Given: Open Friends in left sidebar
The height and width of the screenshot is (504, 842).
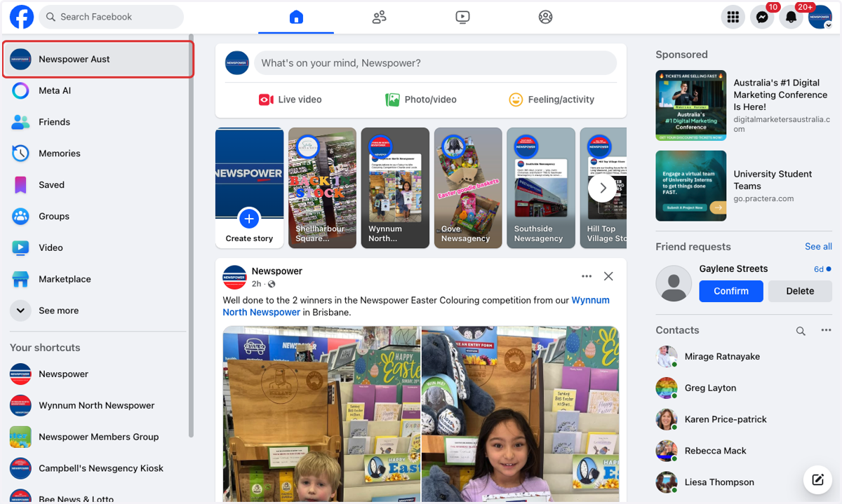Looking at the screenshot, I should point(98,122).
